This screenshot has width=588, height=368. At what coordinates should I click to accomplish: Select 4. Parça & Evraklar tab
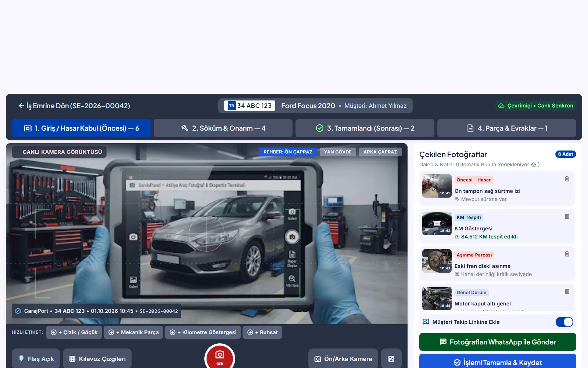(507, 128)
